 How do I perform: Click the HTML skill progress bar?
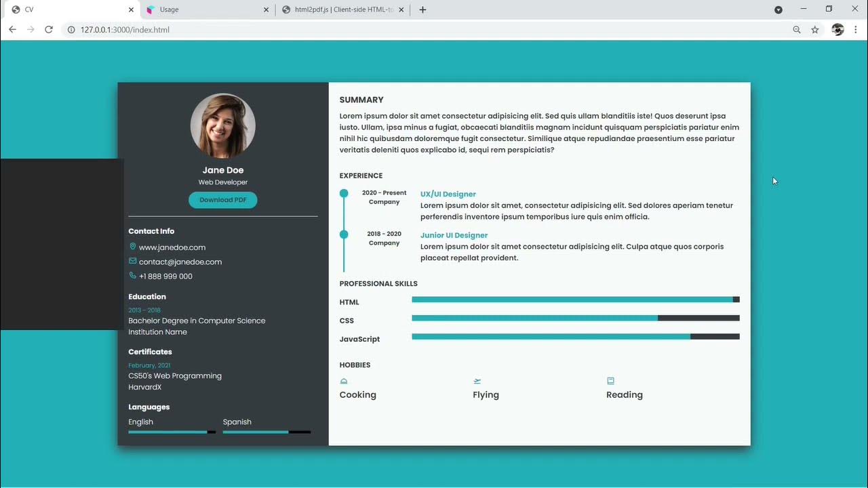(x=576, y=300)
